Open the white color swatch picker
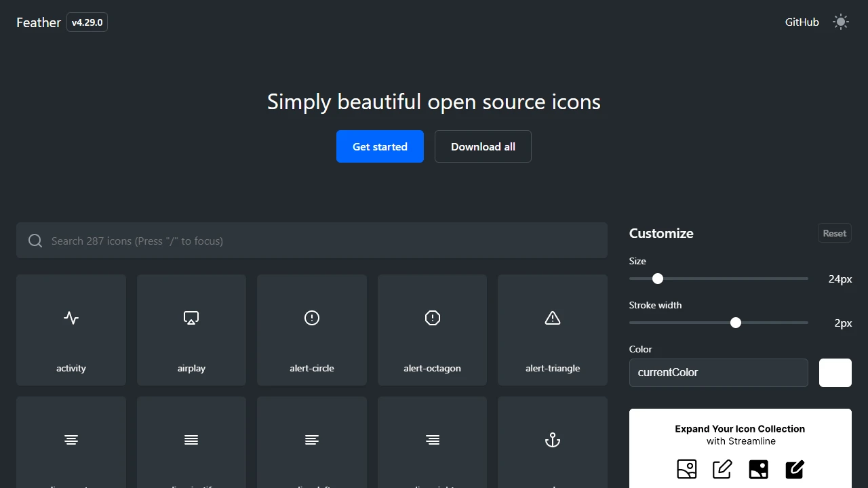The image size is (868, 488). pos(835,372)
